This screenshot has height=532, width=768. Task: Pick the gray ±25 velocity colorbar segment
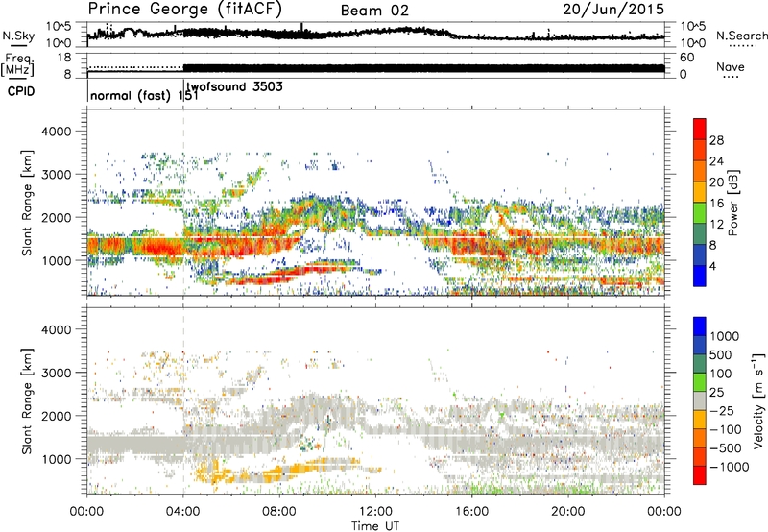click(700, 401)
